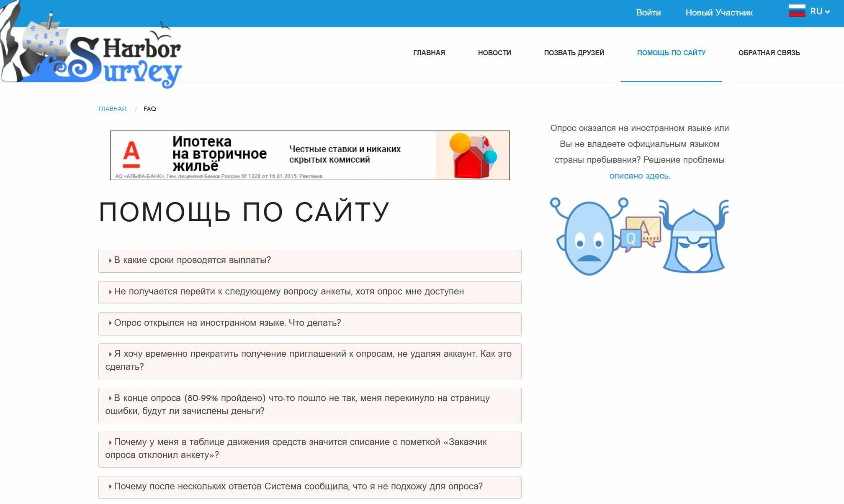Viewport: 844px width, 504px height.
Task: Open ОБРАТНАЯ СВЯЗЬ in navigation
Action: [x=769, y=53]
